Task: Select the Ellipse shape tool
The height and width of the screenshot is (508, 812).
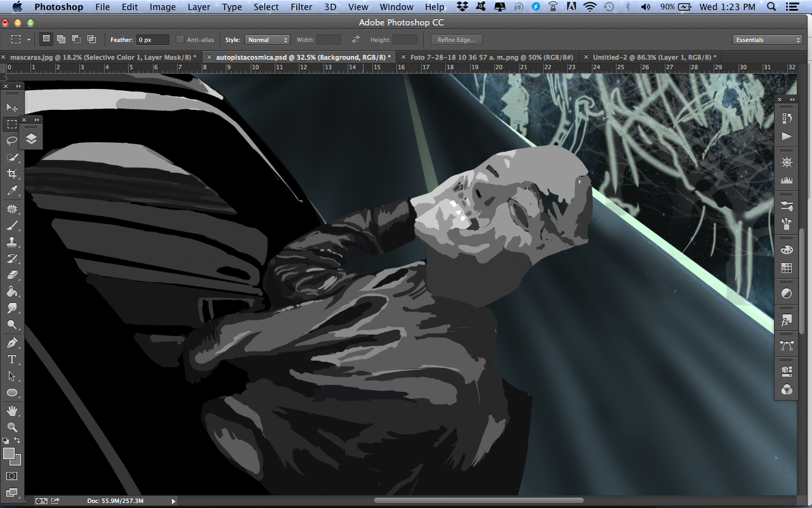Action: click(11, 392)
